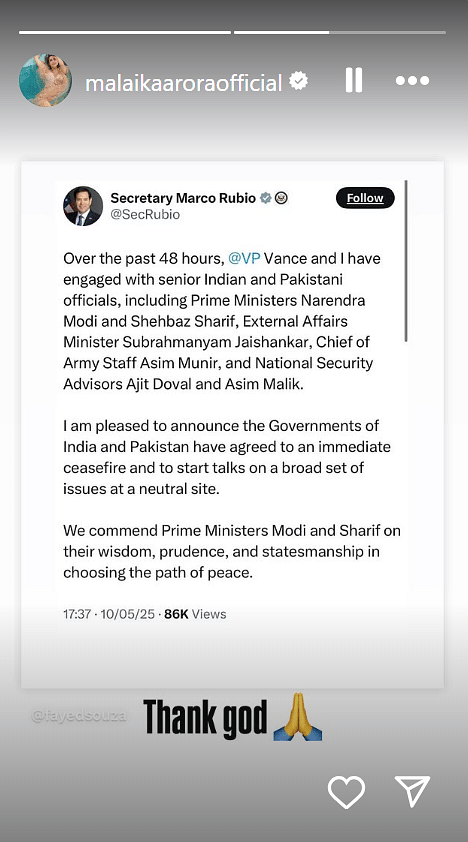
Task: Open the malaikaaroraofficial username
Action: 184,83
